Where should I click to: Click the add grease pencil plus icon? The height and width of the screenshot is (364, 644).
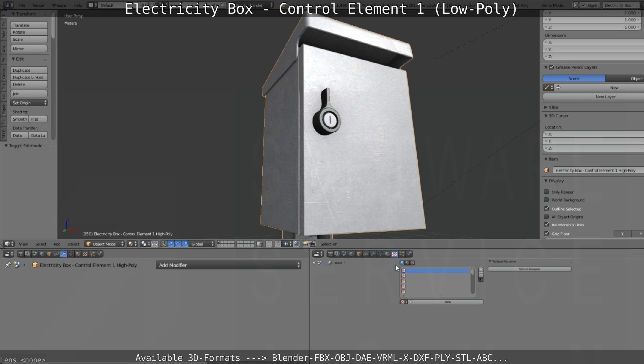558,87
